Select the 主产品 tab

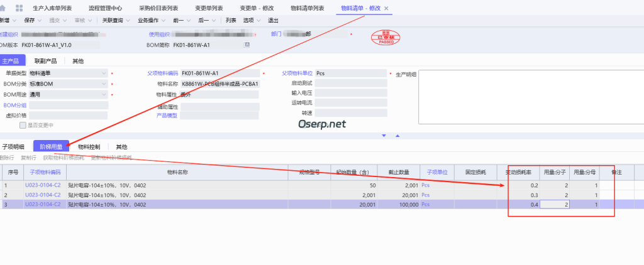pos(11,61)
